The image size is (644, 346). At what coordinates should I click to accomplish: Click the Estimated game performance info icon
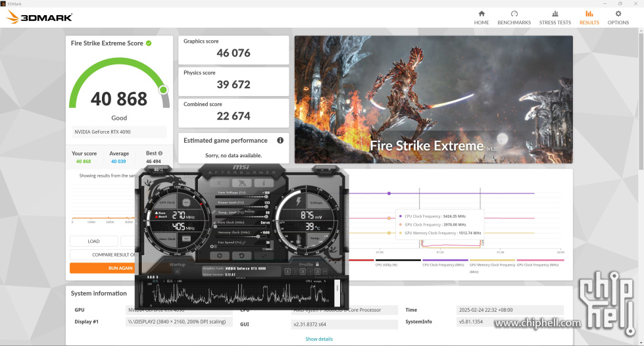click(x=280, y=141)
